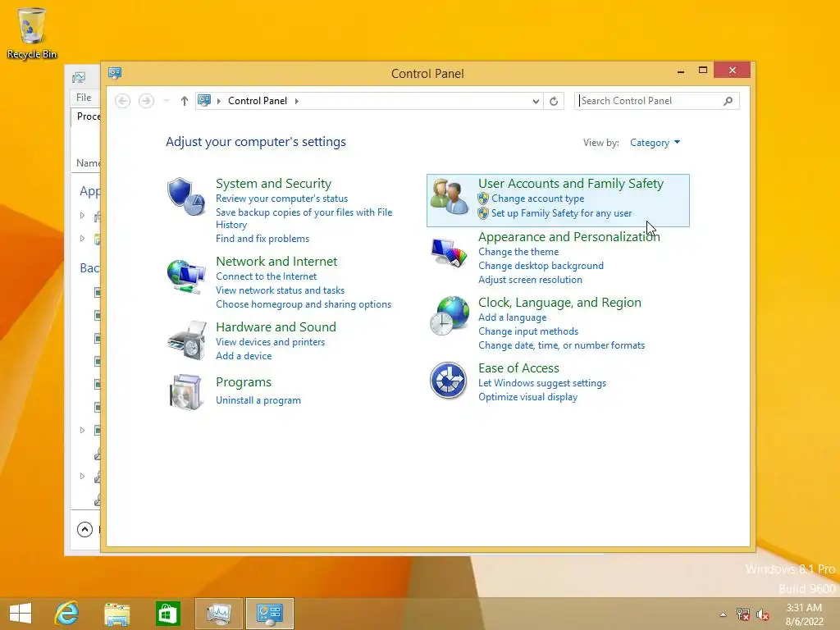Click Add a device

[244, 356]
